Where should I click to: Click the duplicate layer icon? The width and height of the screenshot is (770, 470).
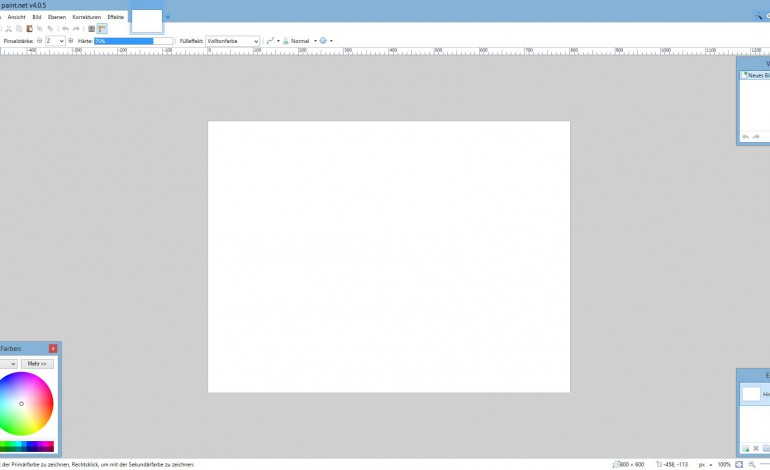(766, 448)
